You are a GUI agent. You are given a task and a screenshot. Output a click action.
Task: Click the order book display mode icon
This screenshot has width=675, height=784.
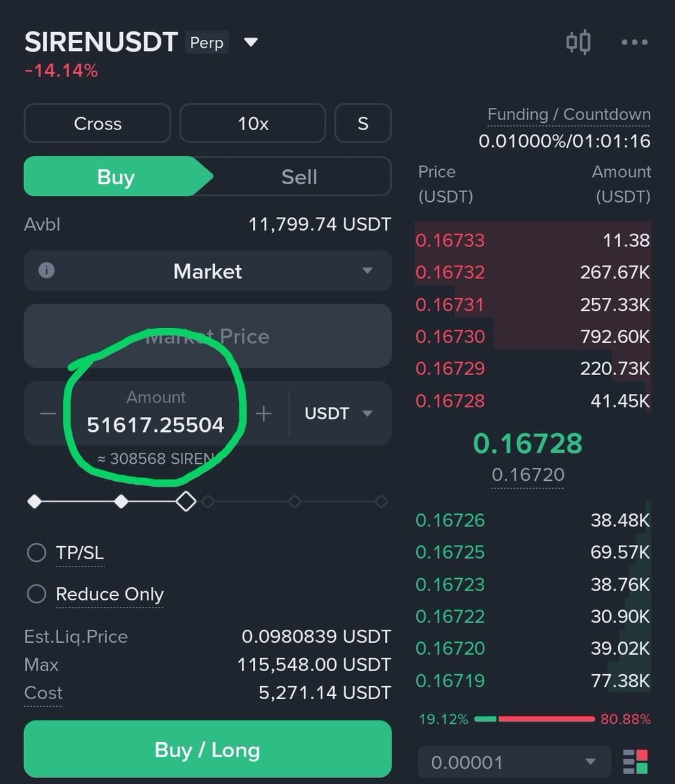coord(634,762)
